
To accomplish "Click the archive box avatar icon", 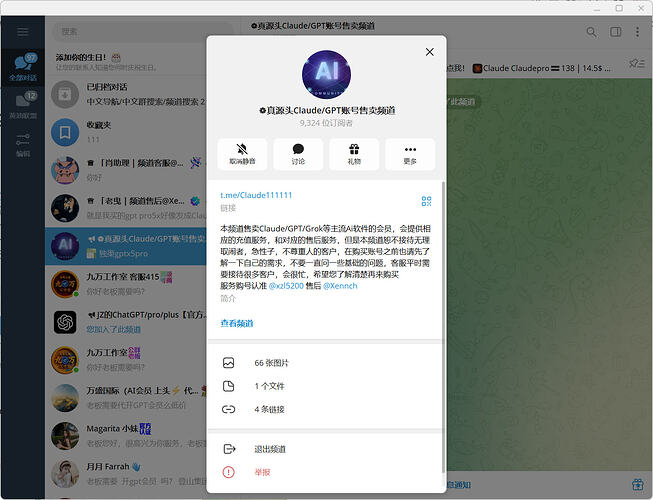I will point(65,95).
